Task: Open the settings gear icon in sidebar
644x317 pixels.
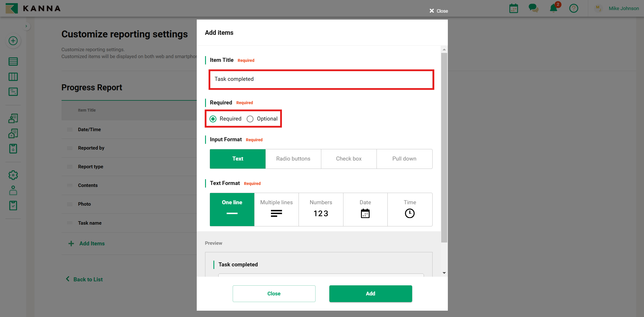Action: (13, 175)
